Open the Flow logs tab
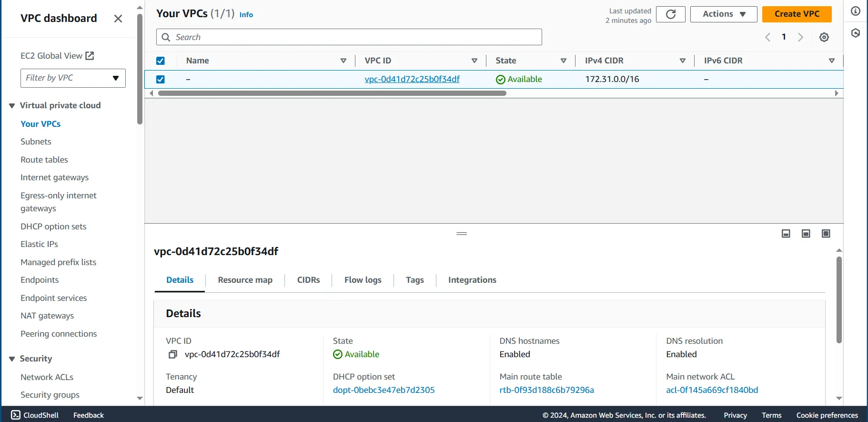The width and height of the screenshot is (868, 422). coord(363,280)
